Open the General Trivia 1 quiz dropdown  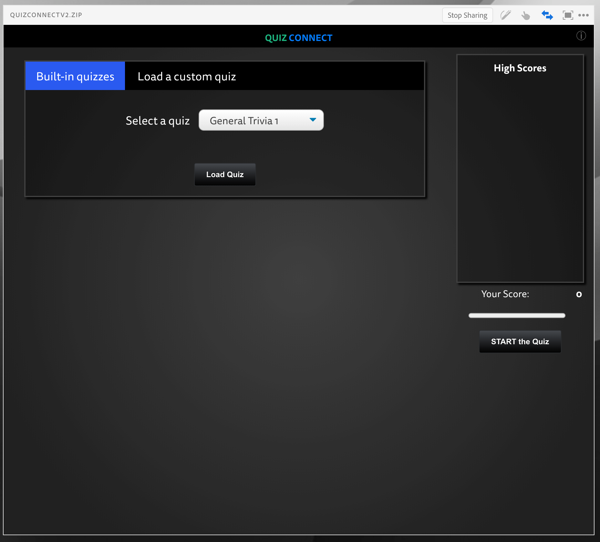[x=261, y=120]
